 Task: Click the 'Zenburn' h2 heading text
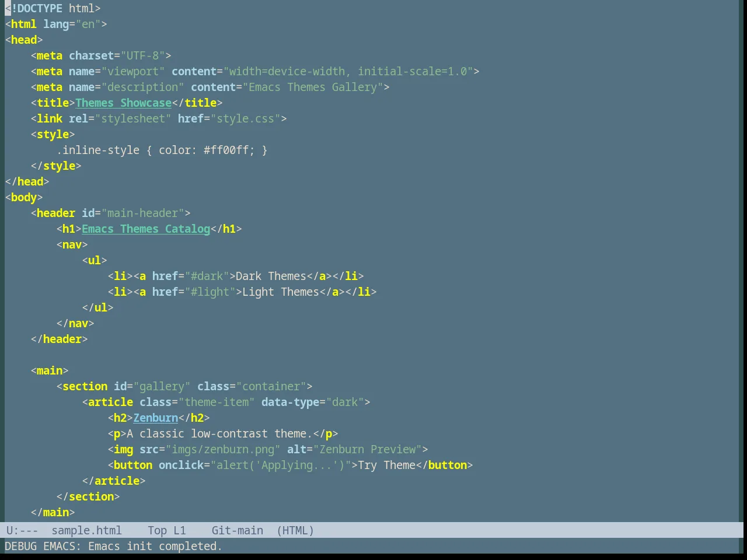pos(155,418)
